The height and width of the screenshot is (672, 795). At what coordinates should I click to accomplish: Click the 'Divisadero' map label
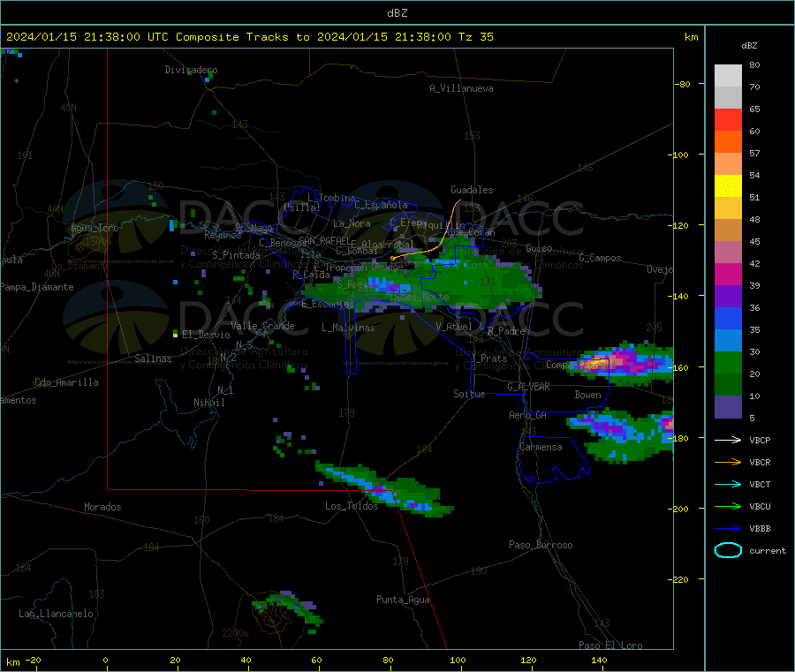click(x=191, y=70)
